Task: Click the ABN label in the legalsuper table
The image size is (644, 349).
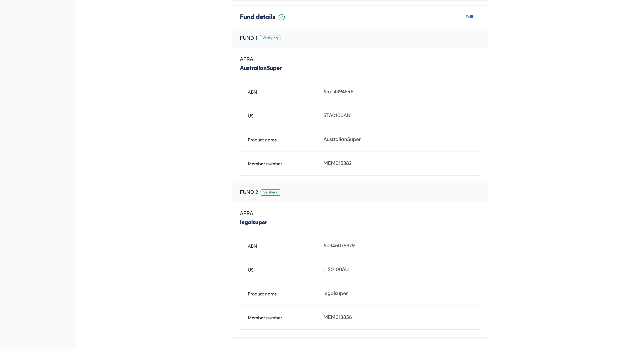Action: click(x=252, y=246)
